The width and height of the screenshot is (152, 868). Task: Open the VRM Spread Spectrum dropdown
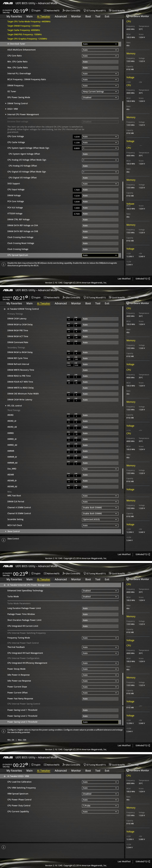100,794
